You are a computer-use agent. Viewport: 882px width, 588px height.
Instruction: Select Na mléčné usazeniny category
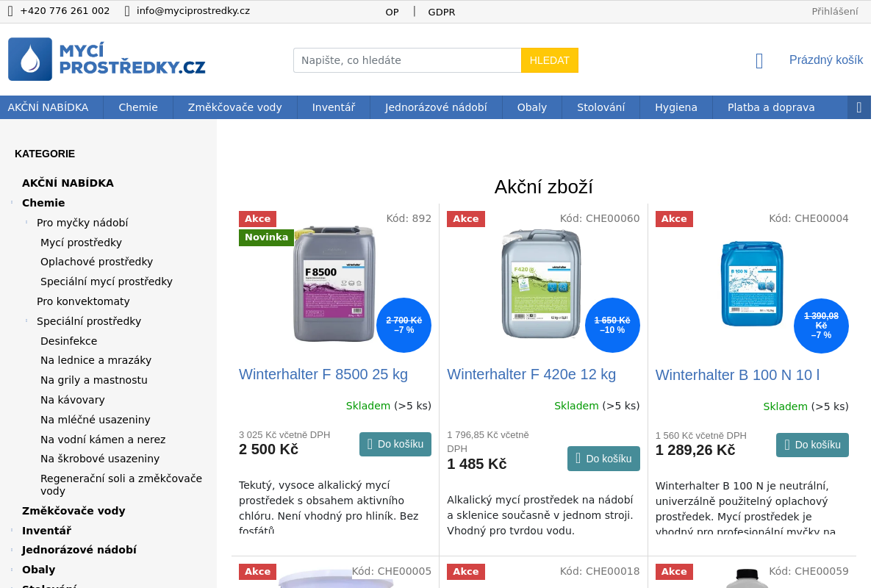point(96,420)
